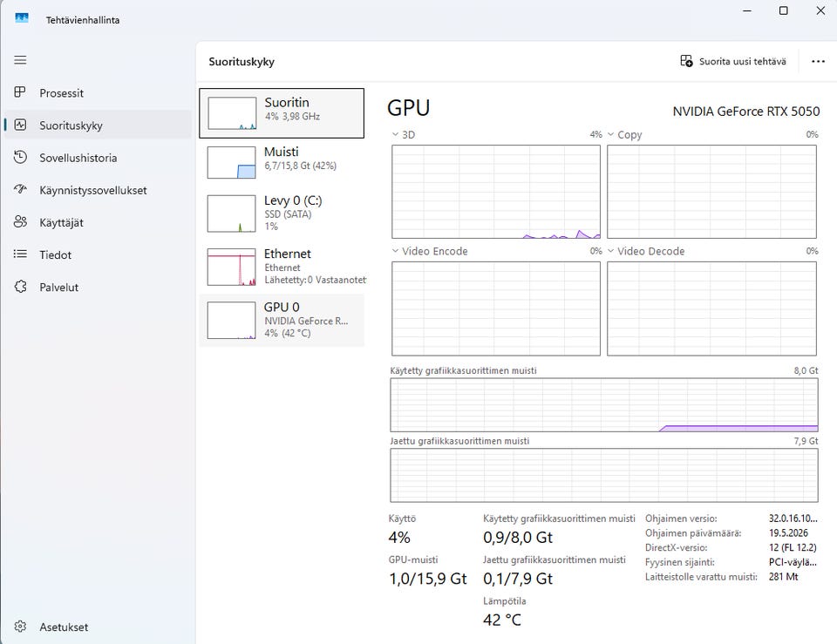Open Asetukset settings page
The image size is (837, 644).
tap(98, 627)
